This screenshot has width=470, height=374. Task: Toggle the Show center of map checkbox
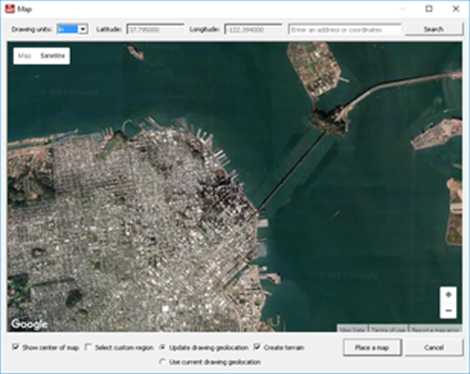pyautogui.click(x=15, y=347)
